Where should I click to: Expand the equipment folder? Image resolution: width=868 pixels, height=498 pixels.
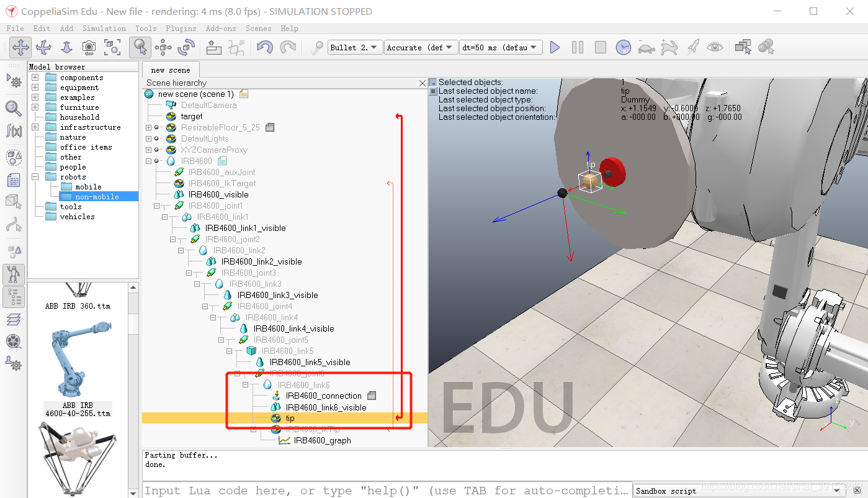point(35,88)
